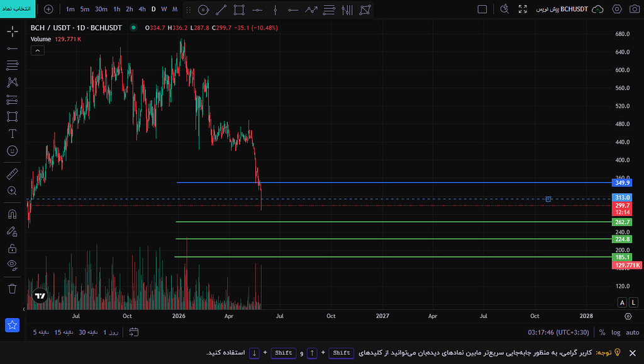Select the horizontal ray tool in favorites bar
Screen dimensions: 644x364
(293, 9)
